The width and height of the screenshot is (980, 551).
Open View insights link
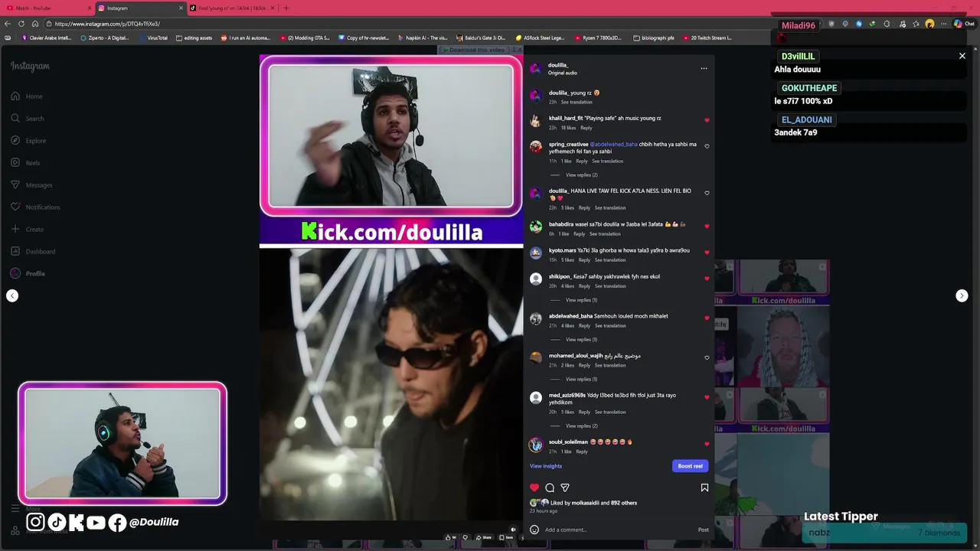(x=546, y=466)
